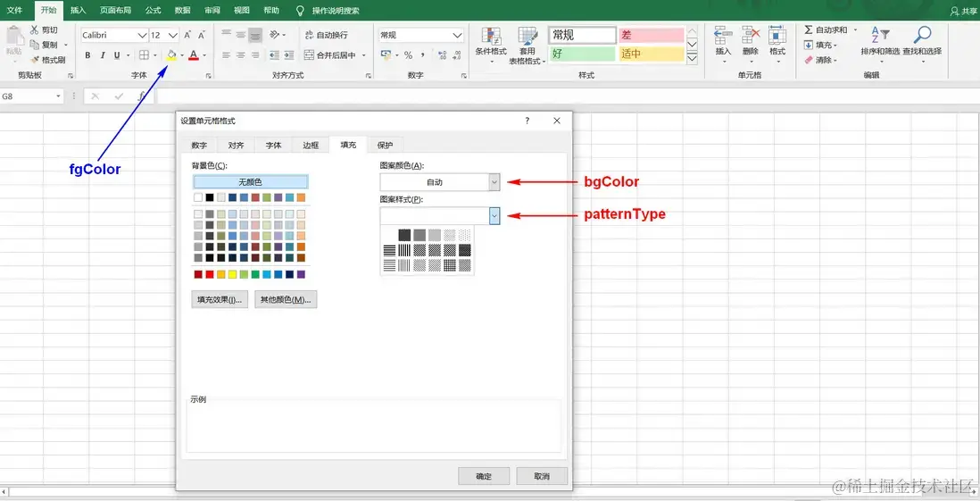
Task: Click the Decrease Indent icon
Action: tap(274, 55)
